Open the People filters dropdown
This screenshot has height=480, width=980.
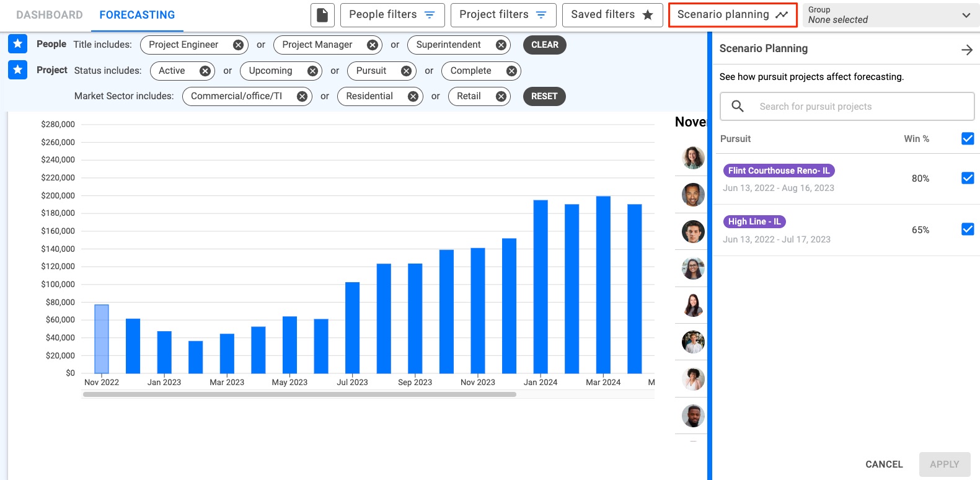[x=392, y=15]
